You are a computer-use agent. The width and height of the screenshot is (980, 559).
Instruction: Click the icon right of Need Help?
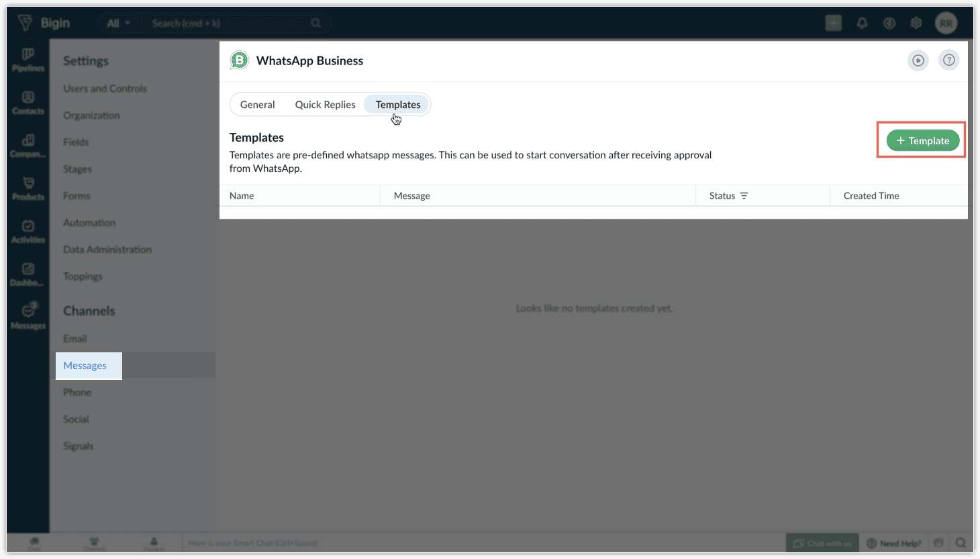[x=938, y=543]
